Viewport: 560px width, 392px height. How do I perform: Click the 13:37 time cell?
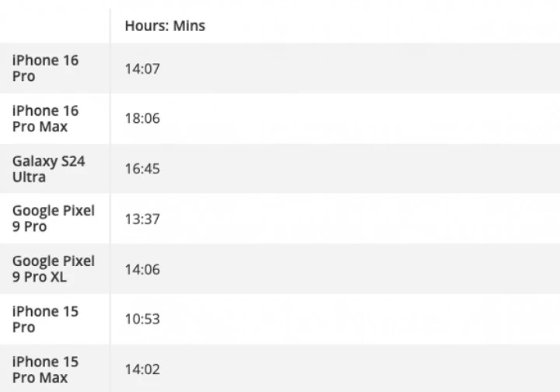[x=142, y=219]
